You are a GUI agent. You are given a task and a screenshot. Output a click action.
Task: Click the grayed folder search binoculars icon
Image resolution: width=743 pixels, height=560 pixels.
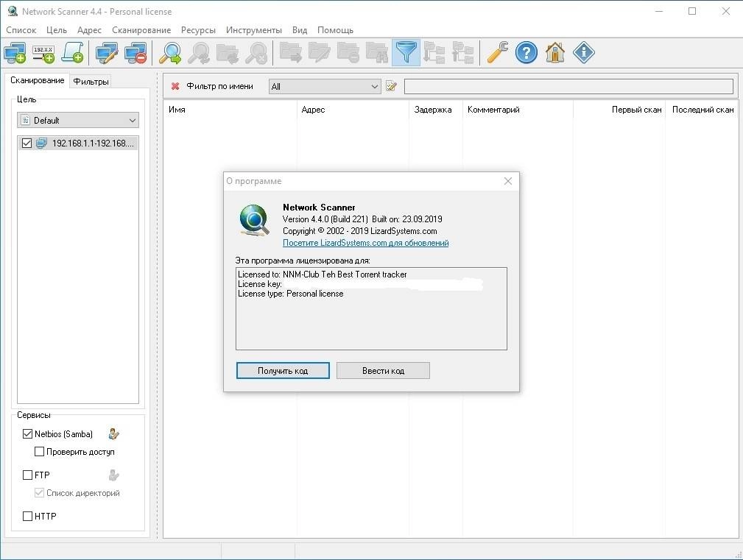[377, 52]
